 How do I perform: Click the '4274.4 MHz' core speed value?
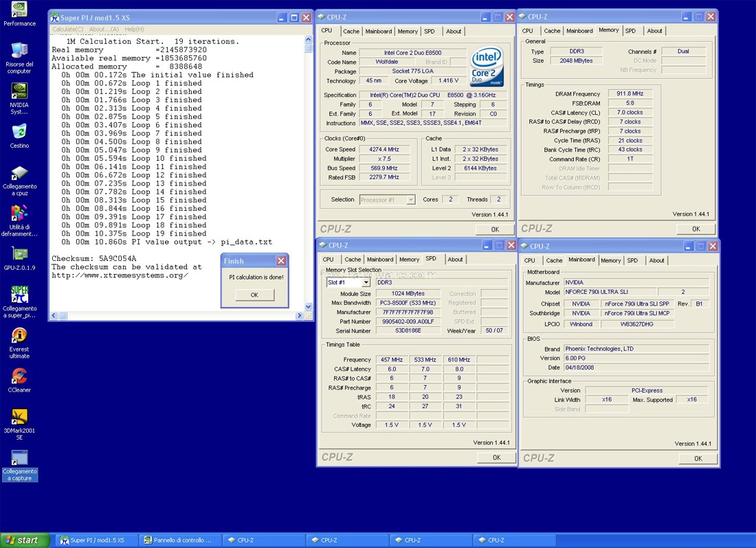(x=383, y=149)
